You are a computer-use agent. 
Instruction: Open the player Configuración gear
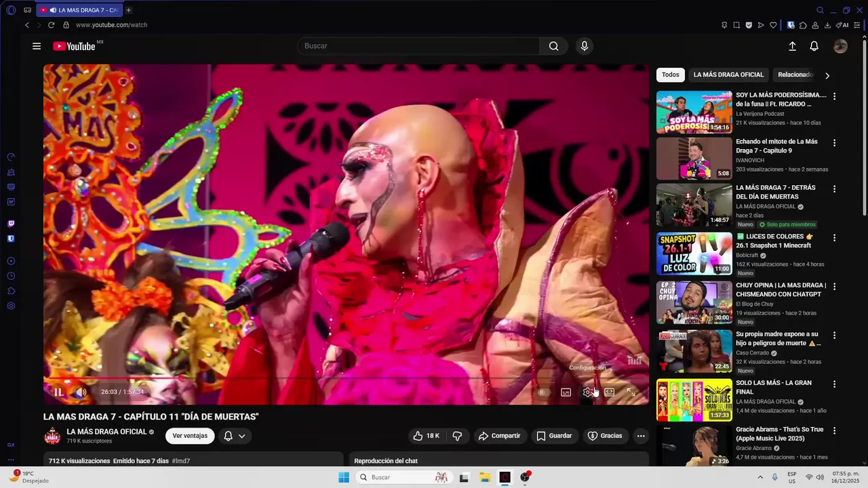pos(588,392)
